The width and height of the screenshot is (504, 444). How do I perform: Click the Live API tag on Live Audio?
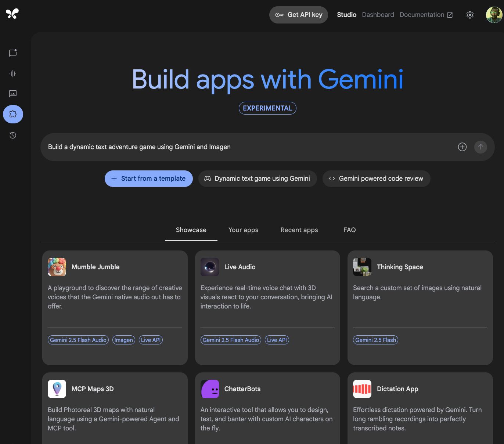click(277, 340)
